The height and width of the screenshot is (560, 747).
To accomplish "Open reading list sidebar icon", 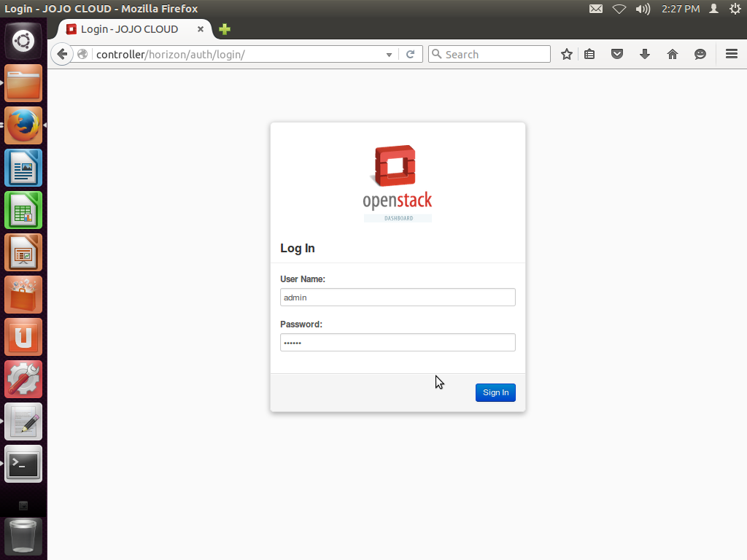I will (589, 53).
